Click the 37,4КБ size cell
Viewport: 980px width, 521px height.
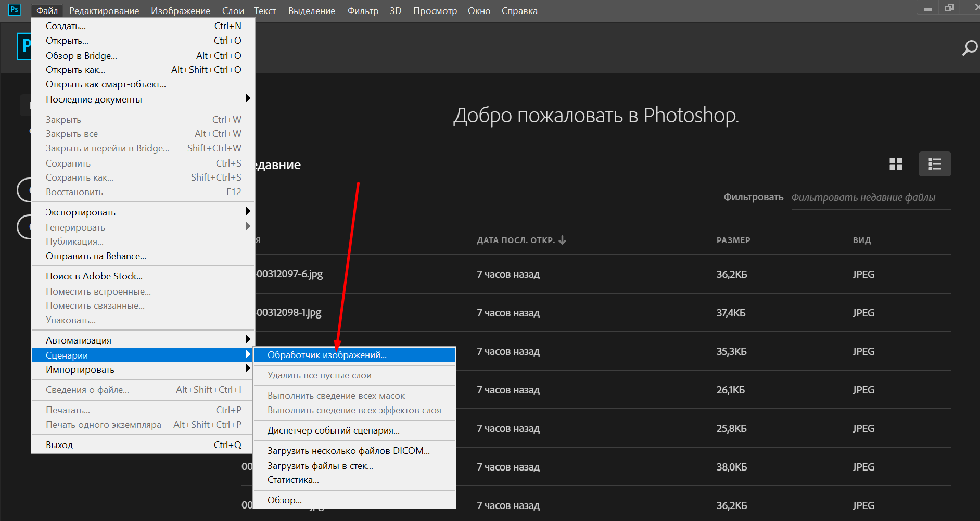(x=731, y=313)
